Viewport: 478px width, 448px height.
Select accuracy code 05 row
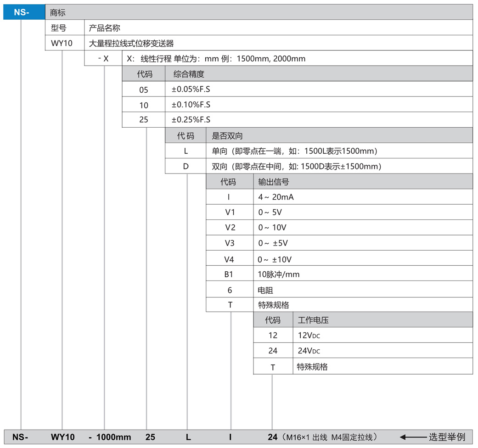(x=143, y=90)
